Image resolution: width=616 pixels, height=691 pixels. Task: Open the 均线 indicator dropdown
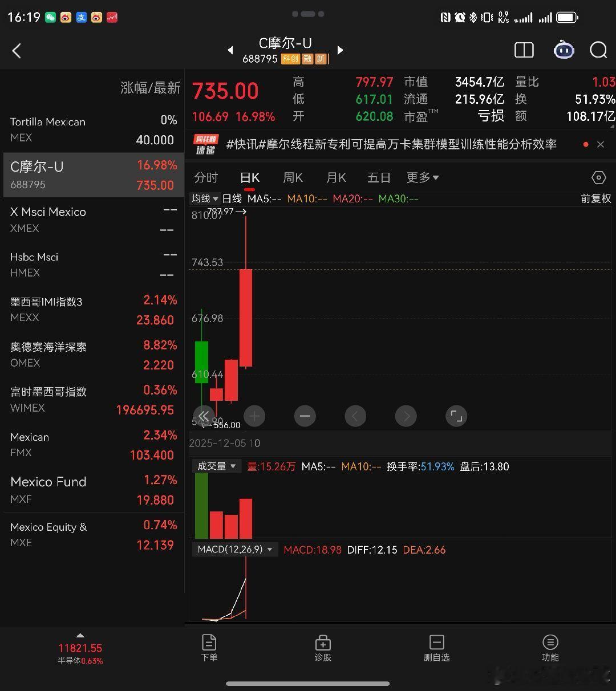tap(205, 198)
